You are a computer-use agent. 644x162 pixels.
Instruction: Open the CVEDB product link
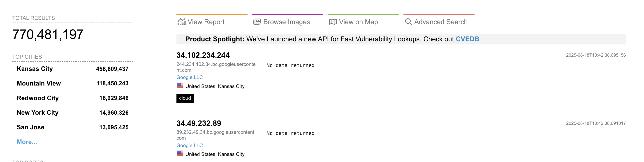click(467, 39)
